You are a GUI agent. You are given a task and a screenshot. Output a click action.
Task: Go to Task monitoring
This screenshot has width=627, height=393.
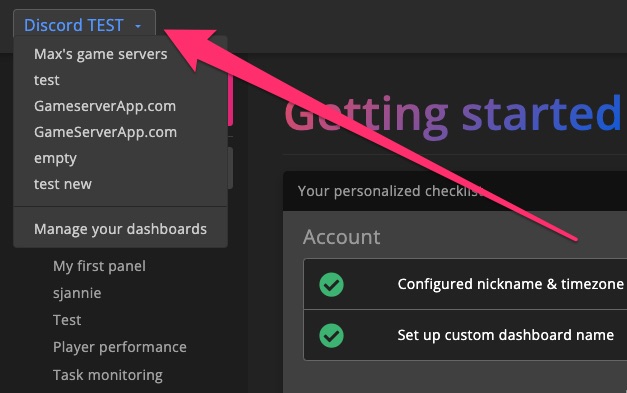(108, 375)
